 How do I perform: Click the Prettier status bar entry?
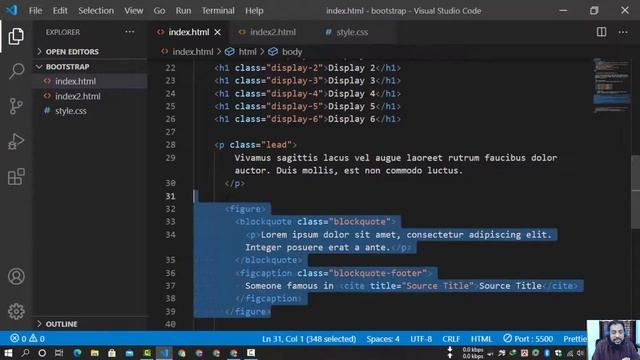(x=575, y=339)
